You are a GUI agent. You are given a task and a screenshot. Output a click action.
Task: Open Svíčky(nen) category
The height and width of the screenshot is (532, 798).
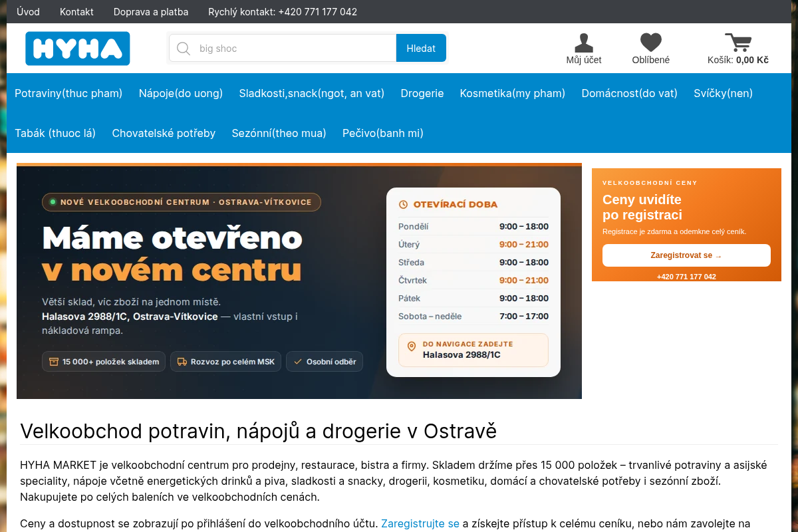click(x=724, y=93)
